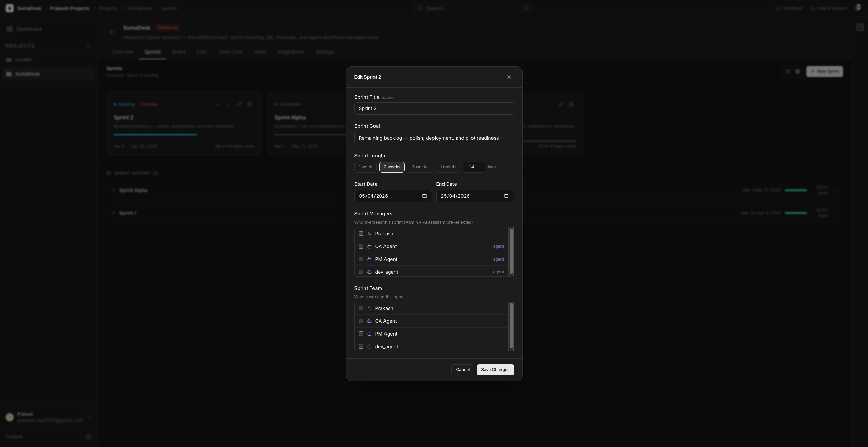
Task: Click the pencil edit icon on the rightmost sprint card
Action: coord(561,104)
